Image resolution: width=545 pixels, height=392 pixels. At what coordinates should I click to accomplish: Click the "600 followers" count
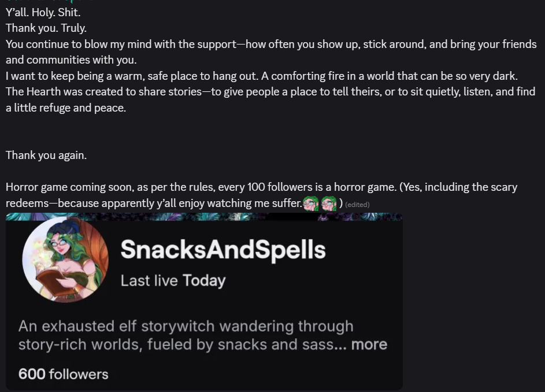(x=64, y=374)
